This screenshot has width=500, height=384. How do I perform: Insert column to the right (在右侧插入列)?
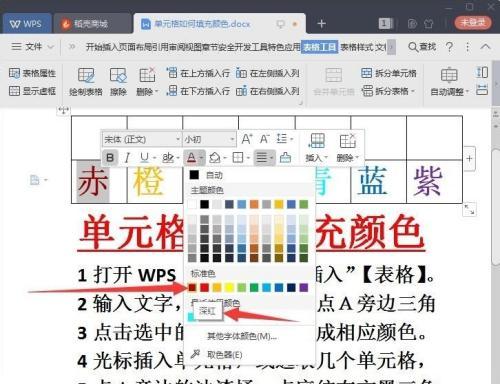click(x=268, y=91)
